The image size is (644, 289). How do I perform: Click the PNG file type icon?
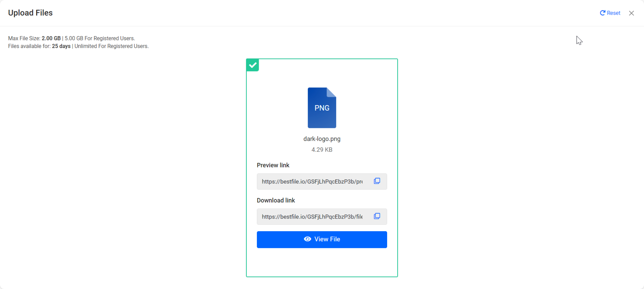[322, 108]
